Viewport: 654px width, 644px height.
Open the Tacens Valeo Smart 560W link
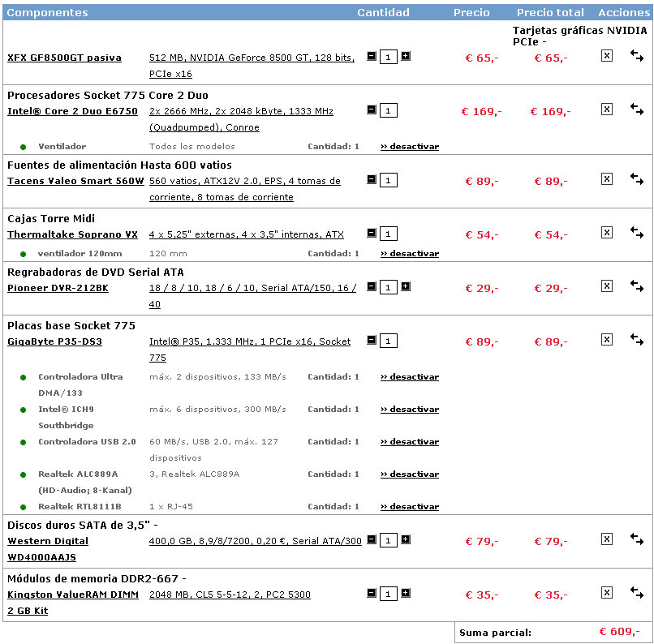(75, 181)
